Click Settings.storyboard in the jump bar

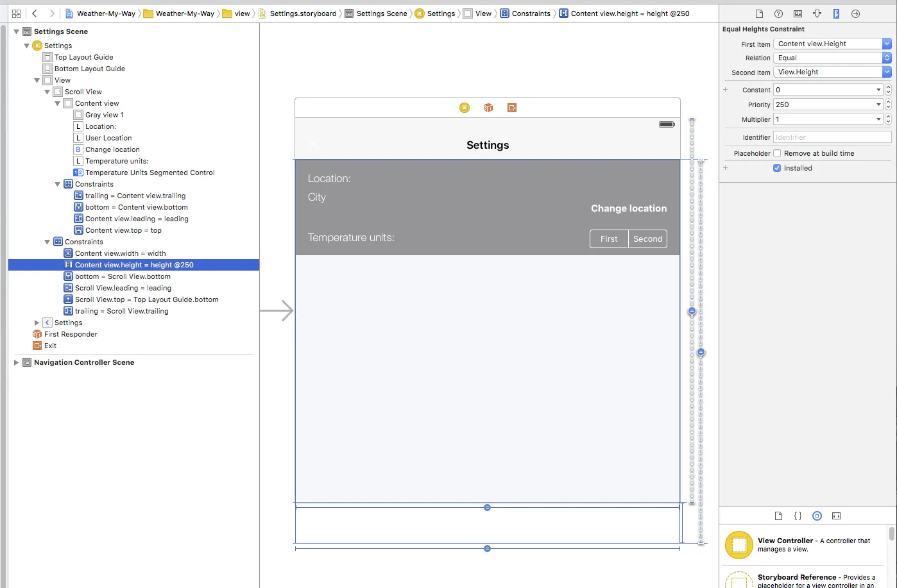point(298,13)
